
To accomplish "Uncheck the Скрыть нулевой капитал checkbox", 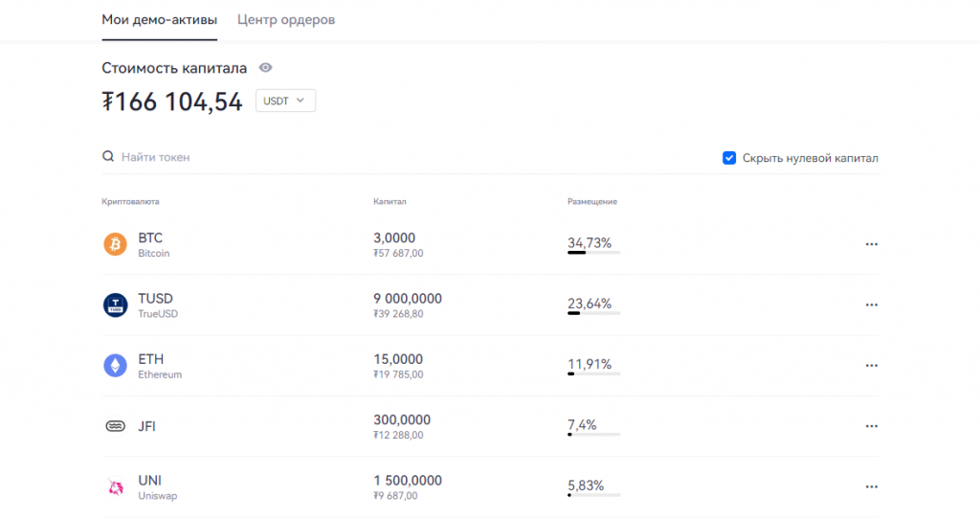I will [728, 158].
